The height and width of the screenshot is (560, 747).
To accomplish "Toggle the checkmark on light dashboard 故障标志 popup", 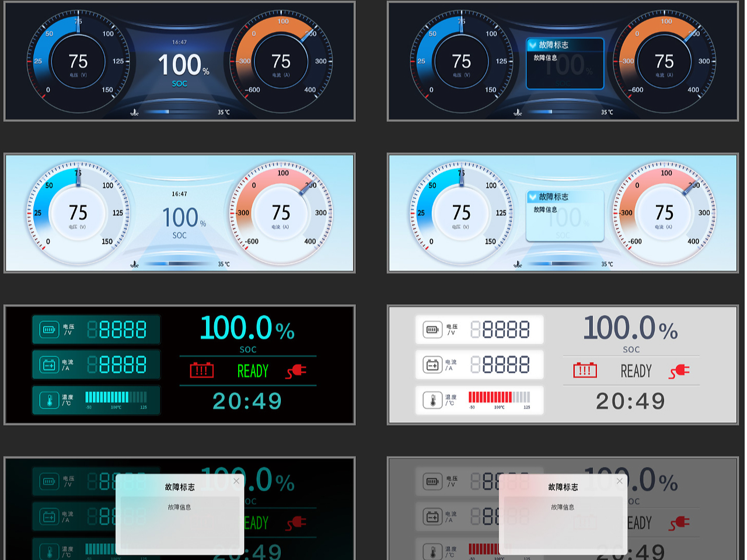I will (x=532, y=197).
